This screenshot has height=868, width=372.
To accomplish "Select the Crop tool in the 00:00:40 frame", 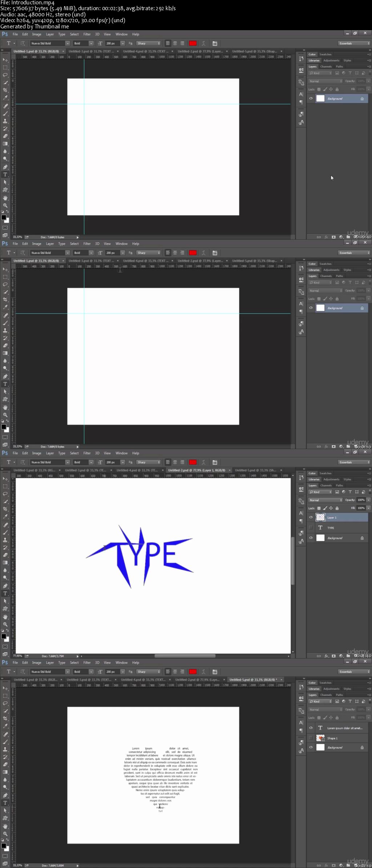I will tap(5, 90).
